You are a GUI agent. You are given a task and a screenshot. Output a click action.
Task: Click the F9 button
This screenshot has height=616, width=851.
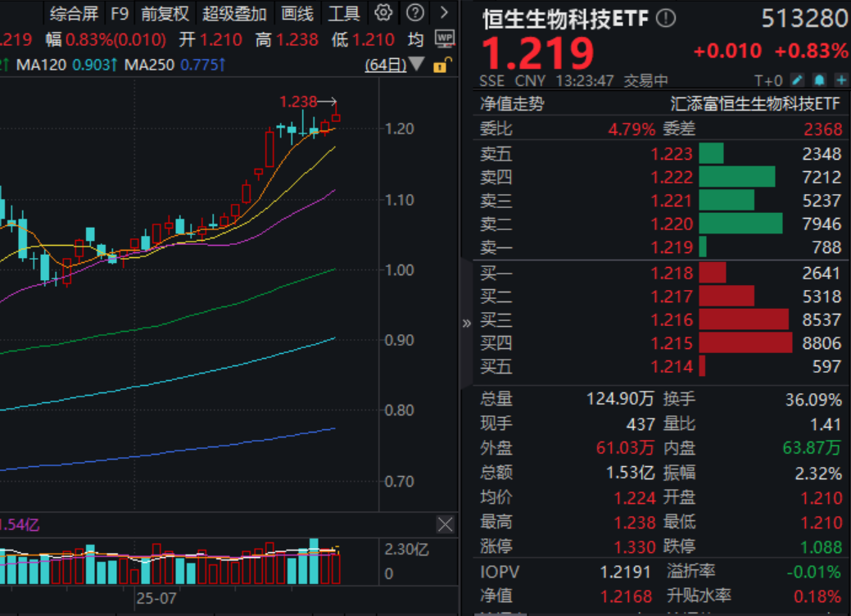click(120, 12)
